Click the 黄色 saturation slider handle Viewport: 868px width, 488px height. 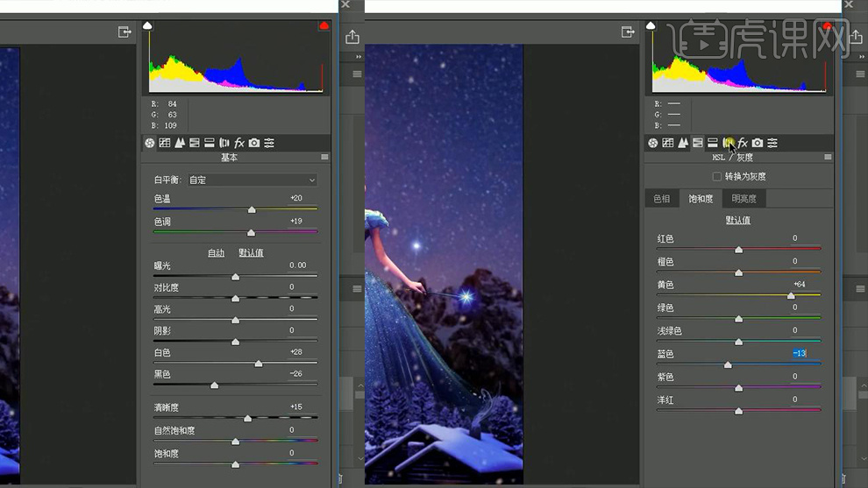[791, 296]
